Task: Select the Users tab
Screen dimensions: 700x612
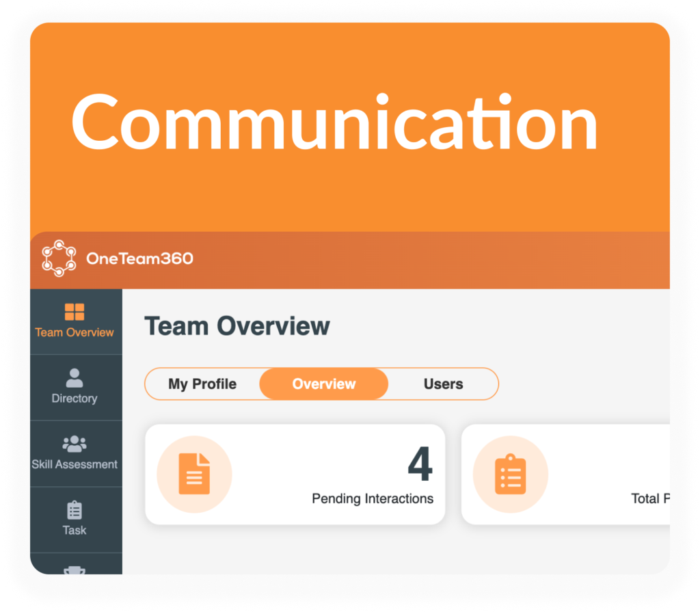Action: (x=443, y=384)
